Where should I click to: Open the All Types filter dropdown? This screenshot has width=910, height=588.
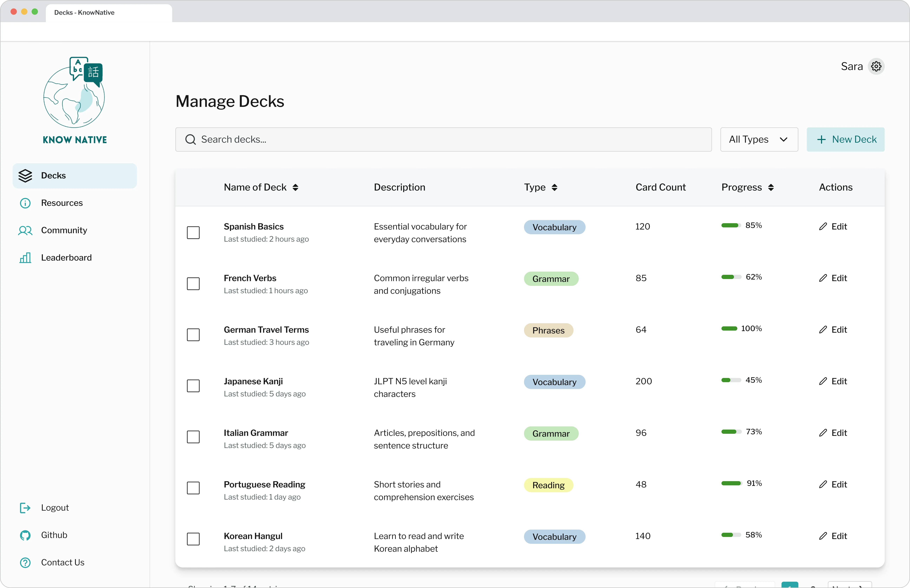(759, 139)
